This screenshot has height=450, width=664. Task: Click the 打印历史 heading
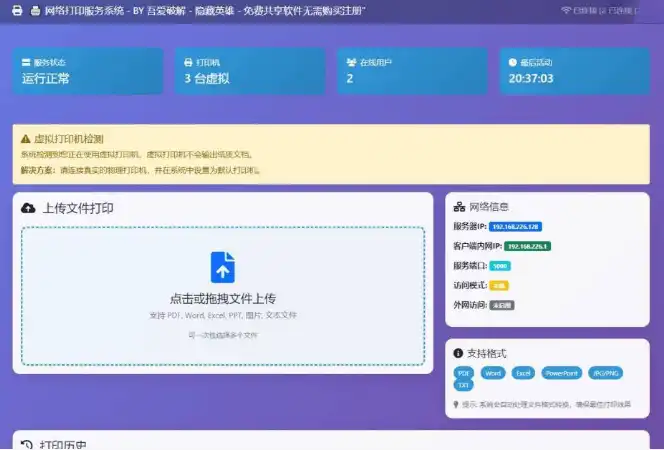[x=63, y=444]
